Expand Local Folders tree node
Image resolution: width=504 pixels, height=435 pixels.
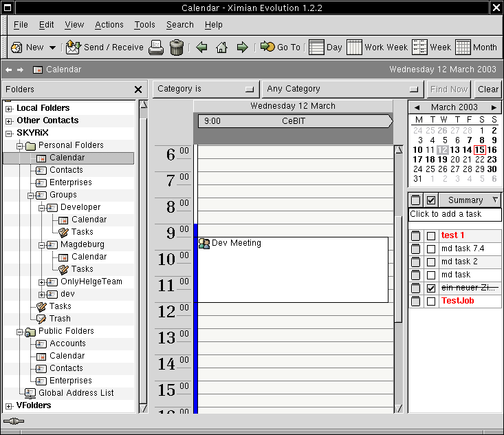9,109
